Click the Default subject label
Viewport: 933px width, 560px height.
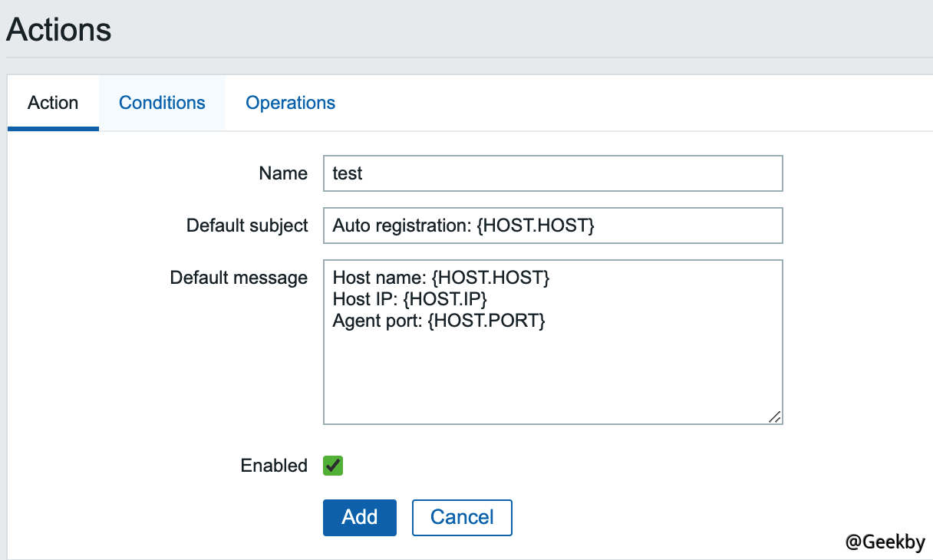point(247,226)
